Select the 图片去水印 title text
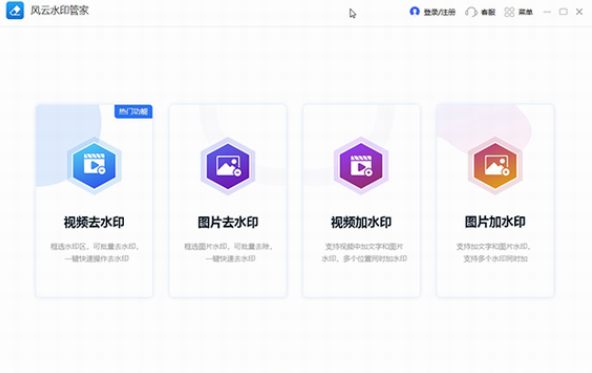The width and height of the screenshot is (592, 373). coord(228,222)
